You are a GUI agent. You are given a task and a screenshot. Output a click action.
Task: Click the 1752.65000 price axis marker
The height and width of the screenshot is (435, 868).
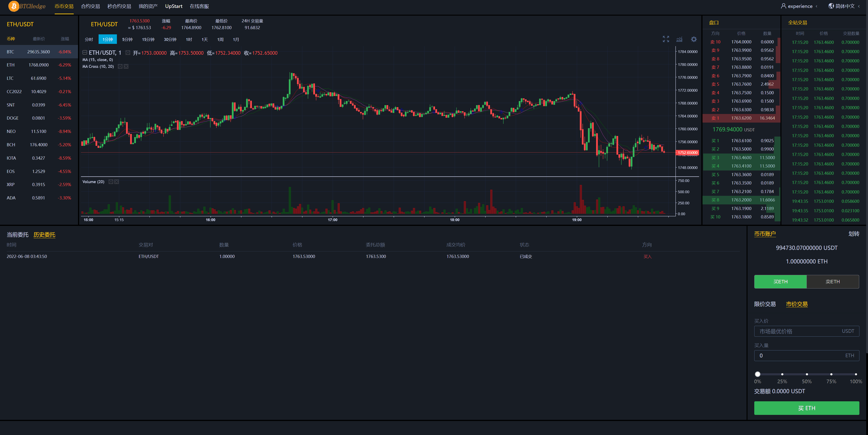click(687, 153)
